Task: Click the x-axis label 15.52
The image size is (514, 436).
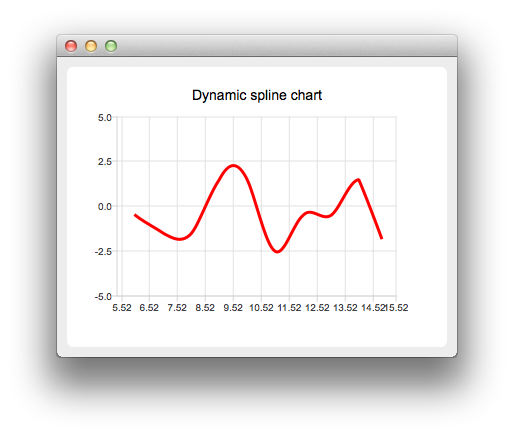Action: click(x=397, y=308)
